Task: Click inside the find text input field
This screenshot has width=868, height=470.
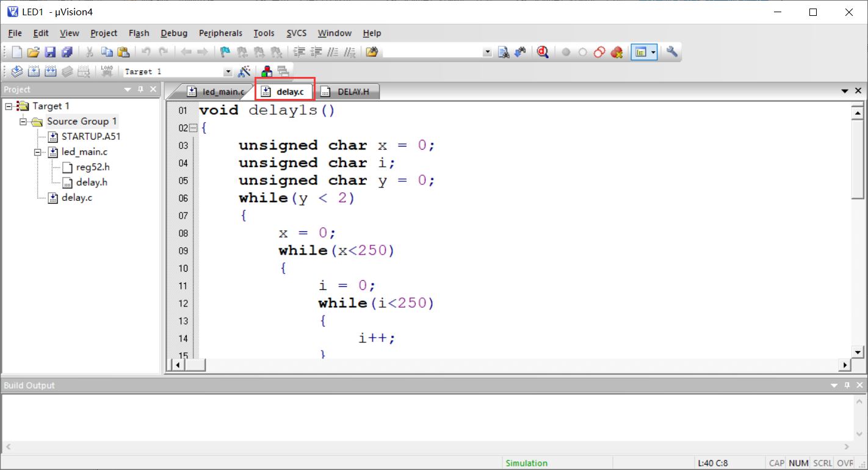Action: tap(432, 53)
